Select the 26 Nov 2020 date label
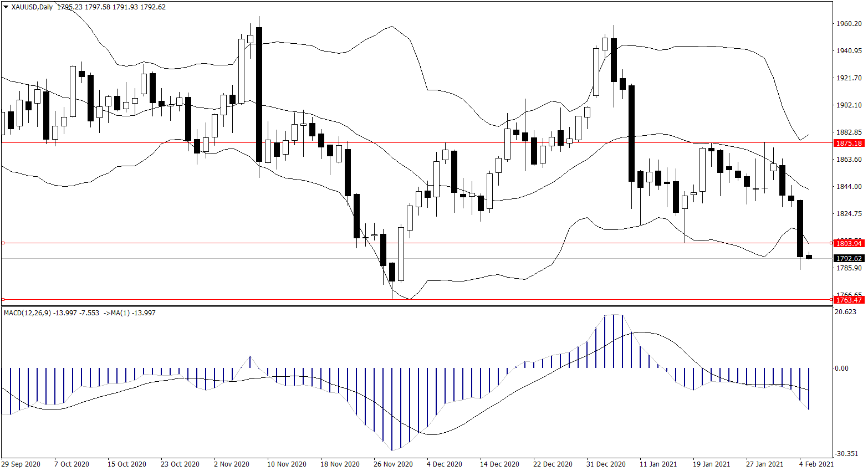The height and width of the screenshot is (471, 868). pyautogui.click(x=393, y=464)
